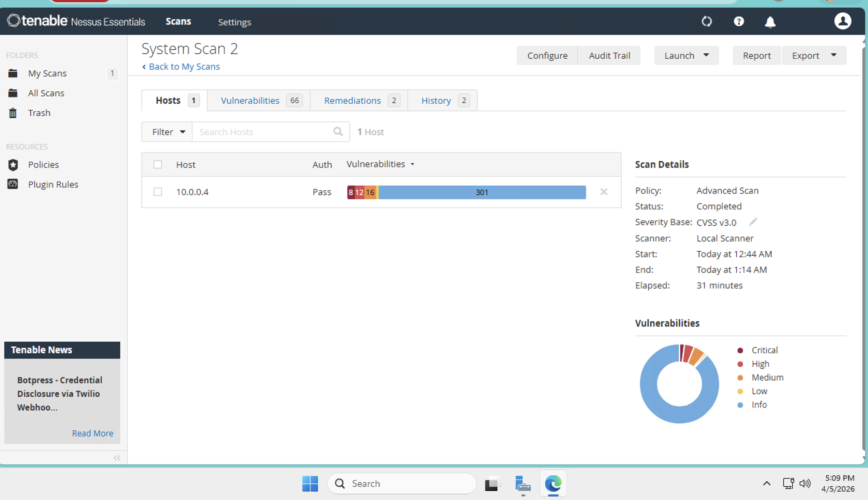Expand the Launch dropdown arrow
This screenshot has width=868, height=500.
pyautogui.click(x=706, y=55)
